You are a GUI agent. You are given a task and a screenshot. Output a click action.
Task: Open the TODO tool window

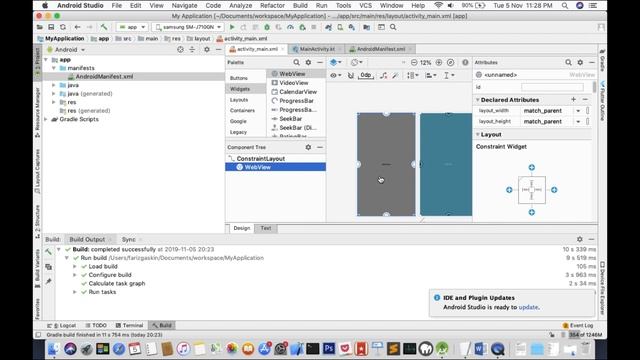[96, 325]
